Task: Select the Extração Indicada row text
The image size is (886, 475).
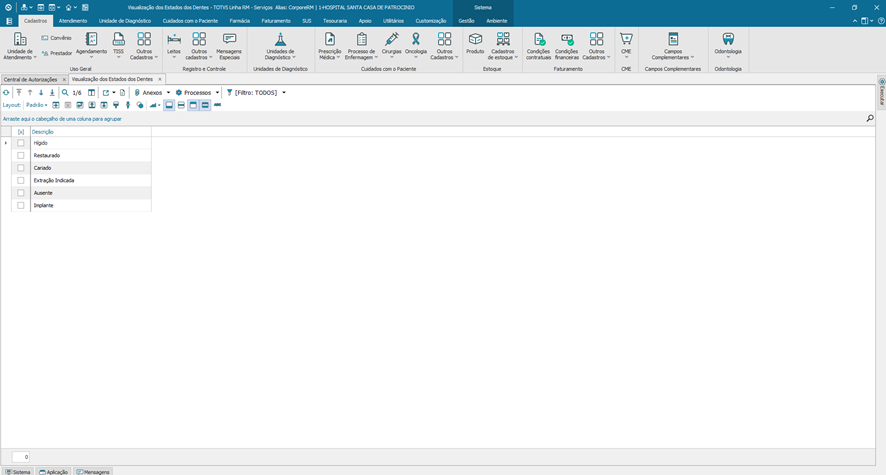Action: click(54, 180)
